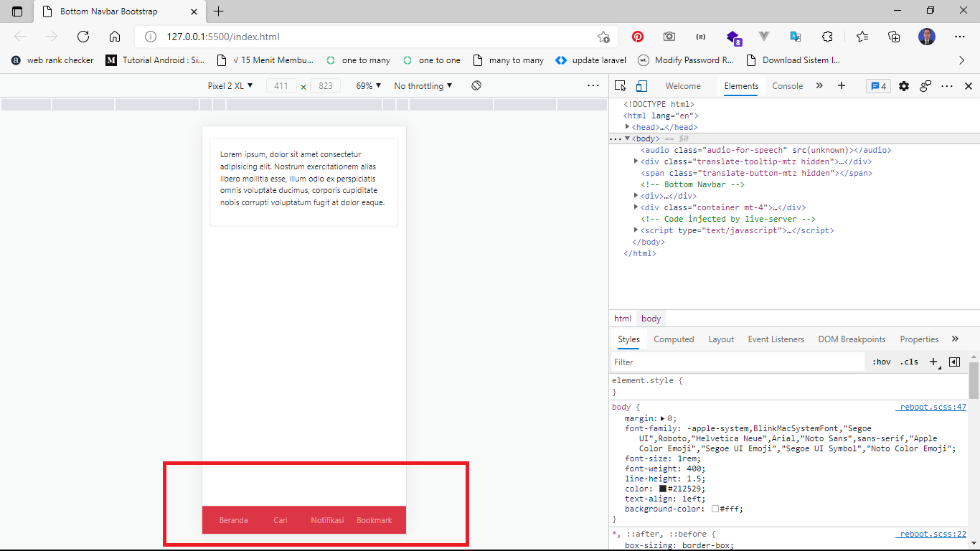Toggle the .cls class editor
980x551 pixels.
tap(908, 362)
